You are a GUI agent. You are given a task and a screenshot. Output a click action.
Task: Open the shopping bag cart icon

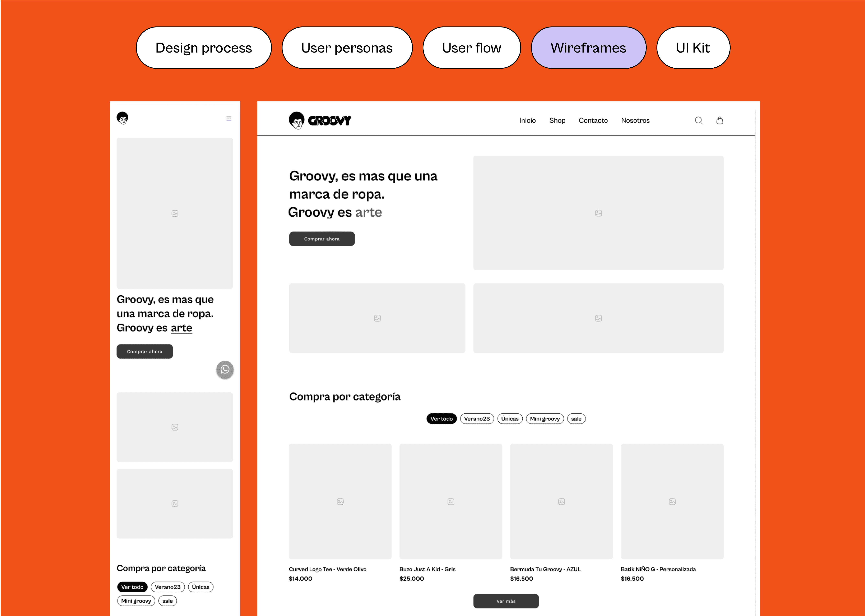pos(719,120)
